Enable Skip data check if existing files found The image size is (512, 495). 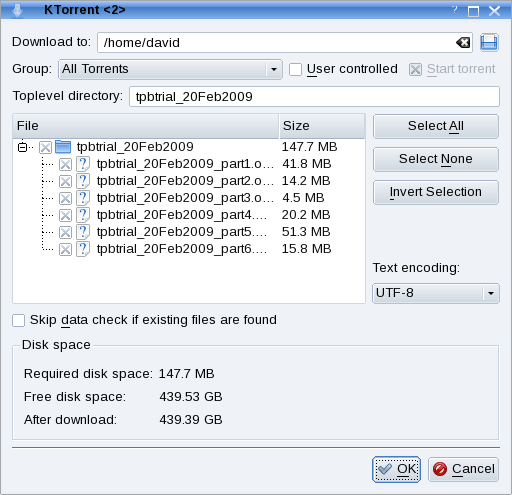pyautogui.click(x=18, y=320)
